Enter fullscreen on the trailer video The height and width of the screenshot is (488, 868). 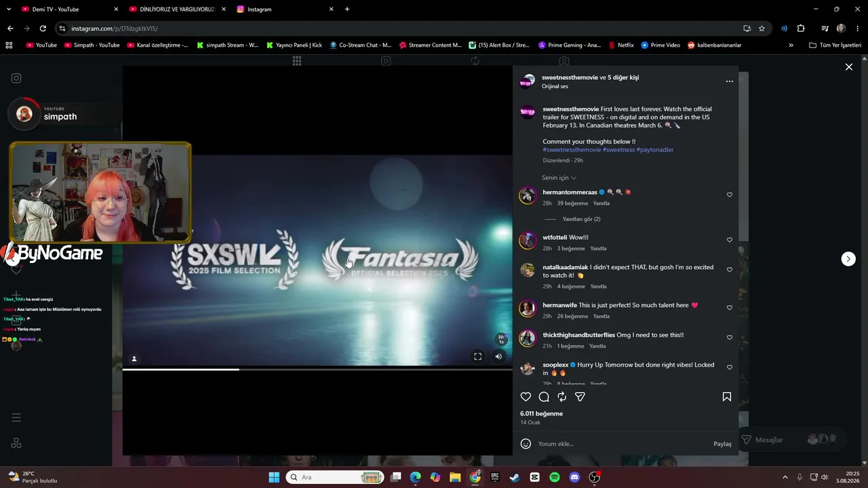[478, 357]
